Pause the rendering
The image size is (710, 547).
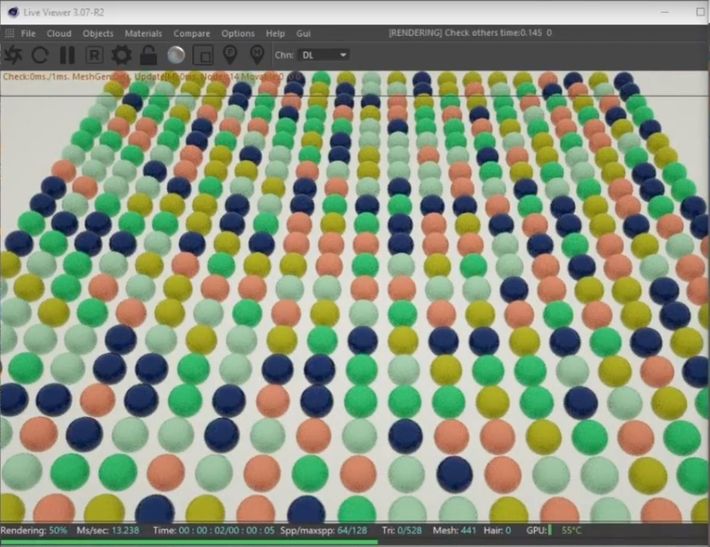click(67, 55)
